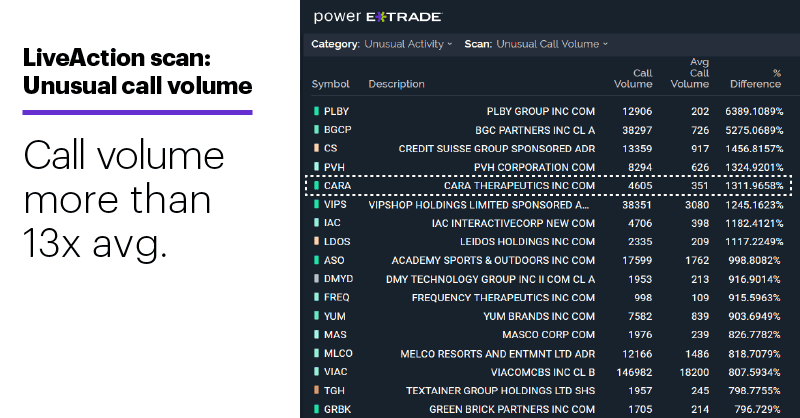Click the green marker beside FREQ
Image resolution: width=800 pixels, height=418 pixels.
tap(316, 297)
